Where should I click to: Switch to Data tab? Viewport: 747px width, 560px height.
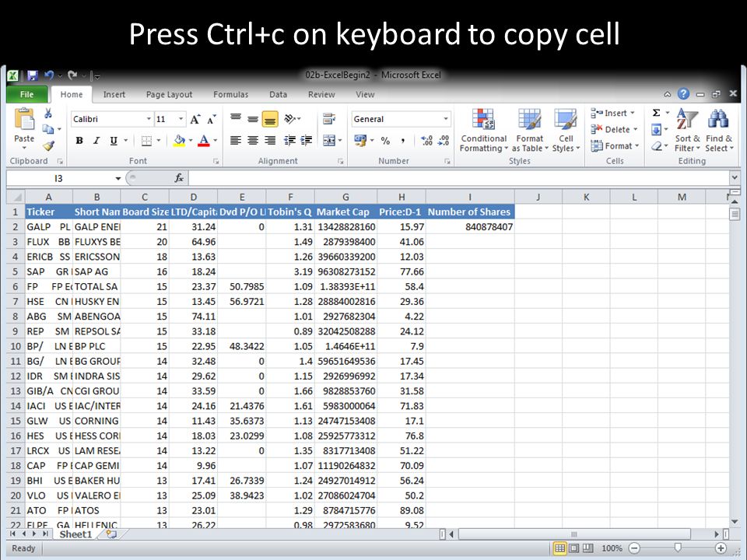click(278, 94)
